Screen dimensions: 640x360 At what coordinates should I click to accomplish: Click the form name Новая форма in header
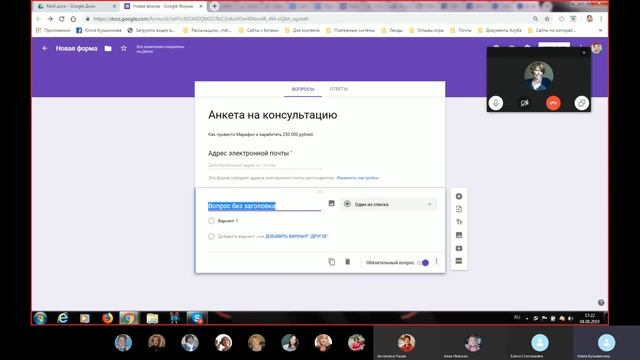76,48
